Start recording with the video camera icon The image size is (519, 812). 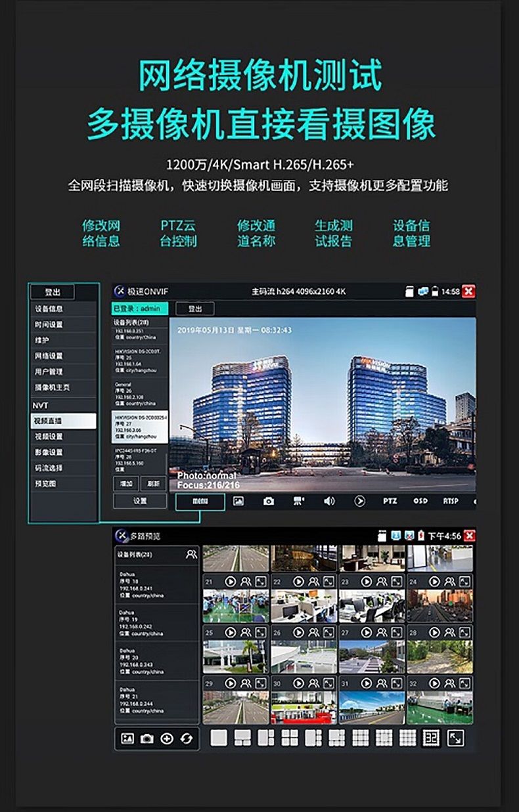point(299,501)
